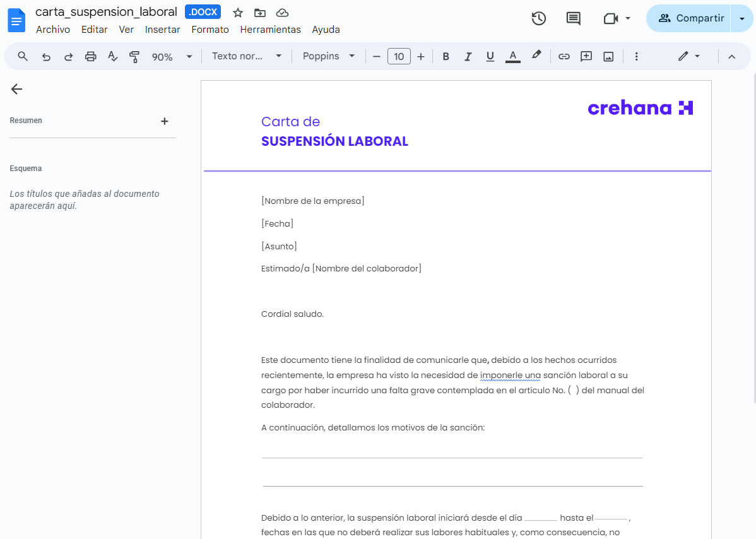
Task: Open the text color picker
Action: (512, 56)
